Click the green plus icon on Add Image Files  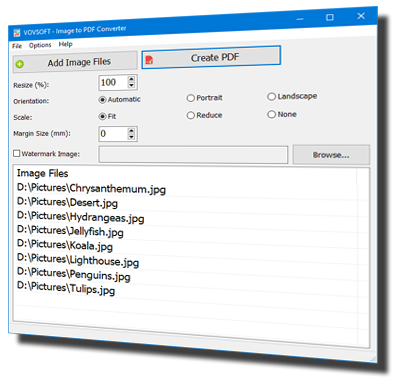pyautogui.click(x=20, y=64)
